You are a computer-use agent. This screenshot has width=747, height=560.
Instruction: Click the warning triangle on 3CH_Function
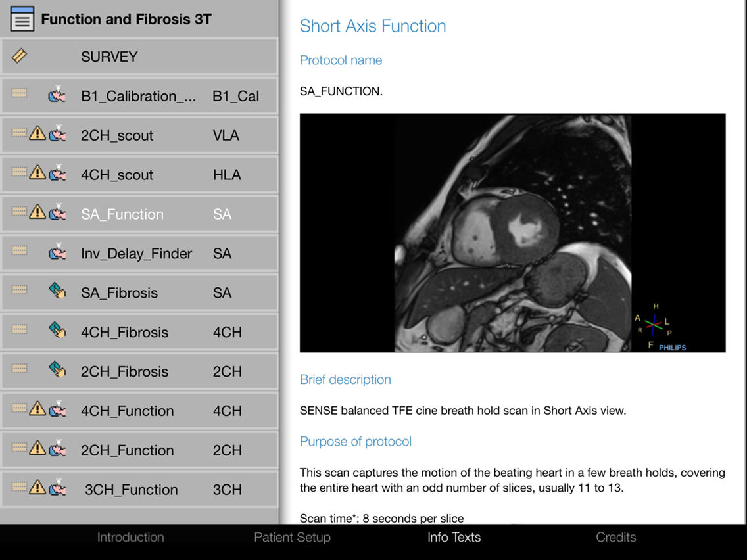[36, 488]
